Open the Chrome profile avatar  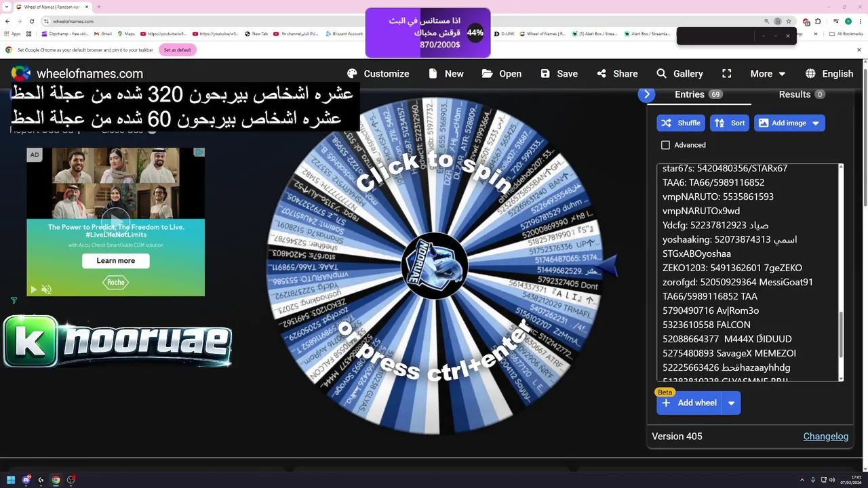click(x=848, y=21)
